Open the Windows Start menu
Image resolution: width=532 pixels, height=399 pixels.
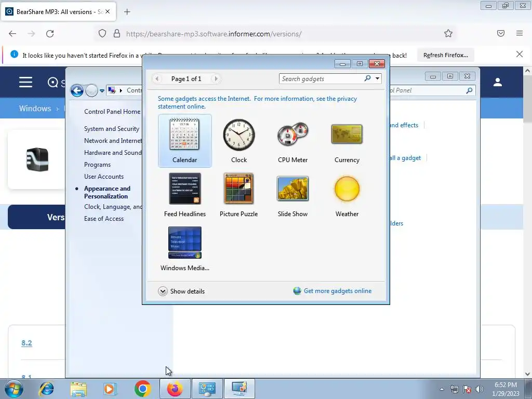[x=14, y=389]
